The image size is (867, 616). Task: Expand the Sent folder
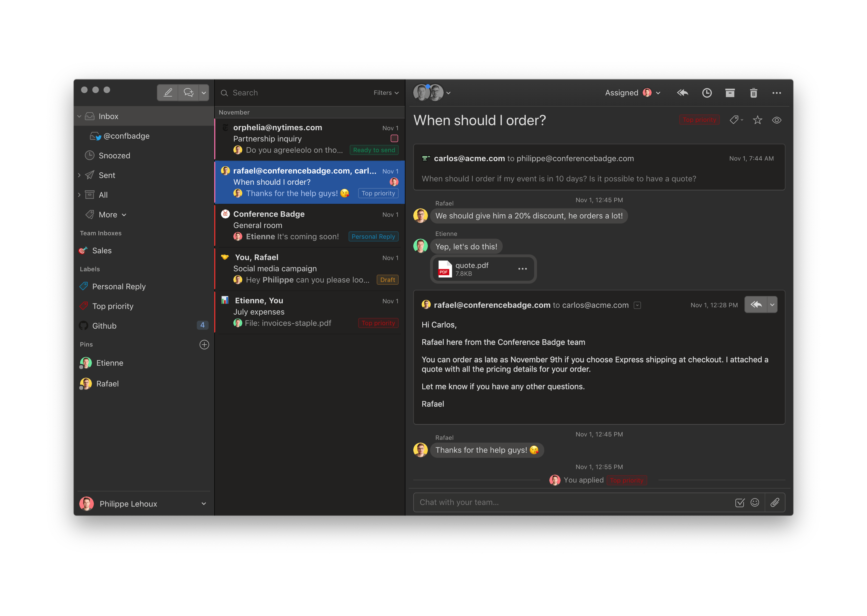pyautogui.click(x=79, y=175)
